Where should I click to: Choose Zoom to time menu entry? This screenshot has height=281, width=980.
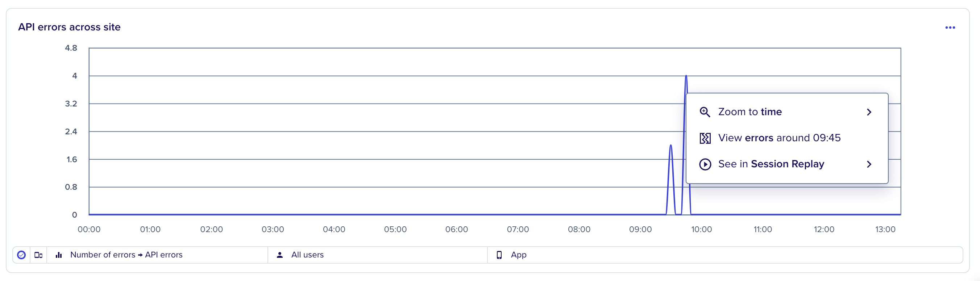tap(787, 112)
